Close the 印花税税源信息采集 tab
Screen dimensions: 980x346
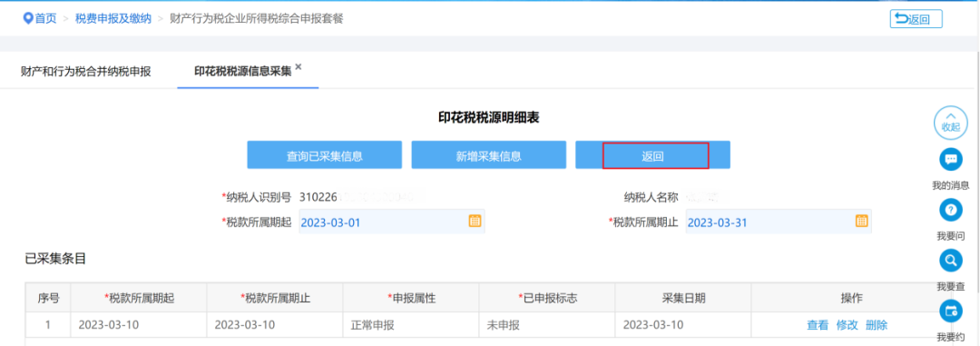tap(299, 66)
